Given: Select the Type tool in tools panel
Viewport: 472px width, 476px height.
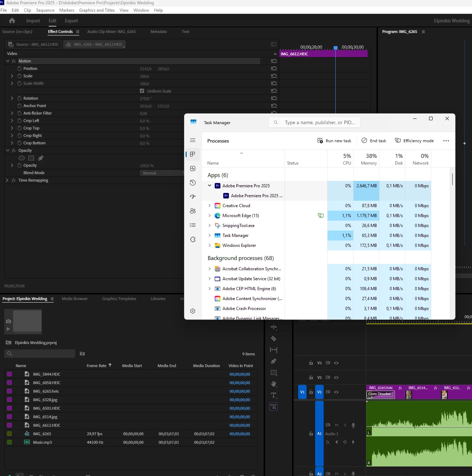Looking at the screenshot, I should (x=274, y=395).
